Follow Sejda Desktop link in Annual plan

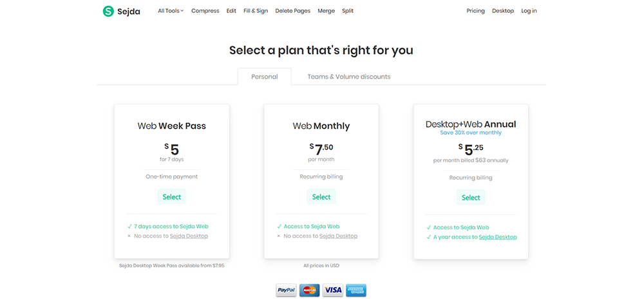(498, 237)
